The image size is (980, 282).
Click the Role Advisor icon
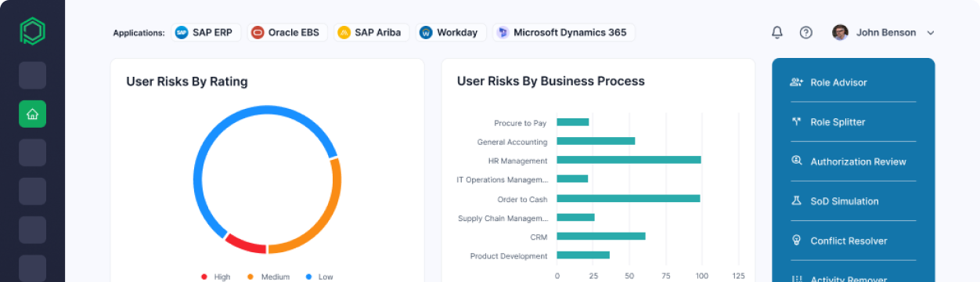(797, 82)
